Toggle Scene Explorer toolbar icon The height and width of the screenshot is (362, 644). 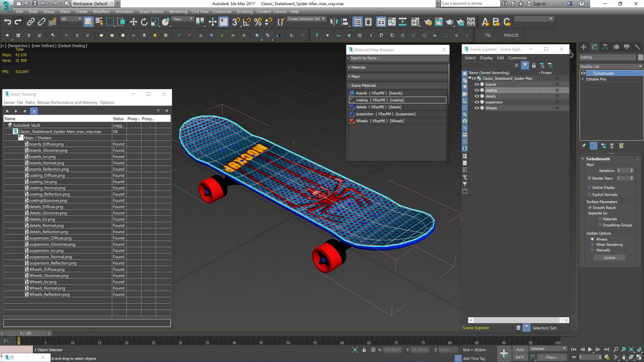coord(358,22)
